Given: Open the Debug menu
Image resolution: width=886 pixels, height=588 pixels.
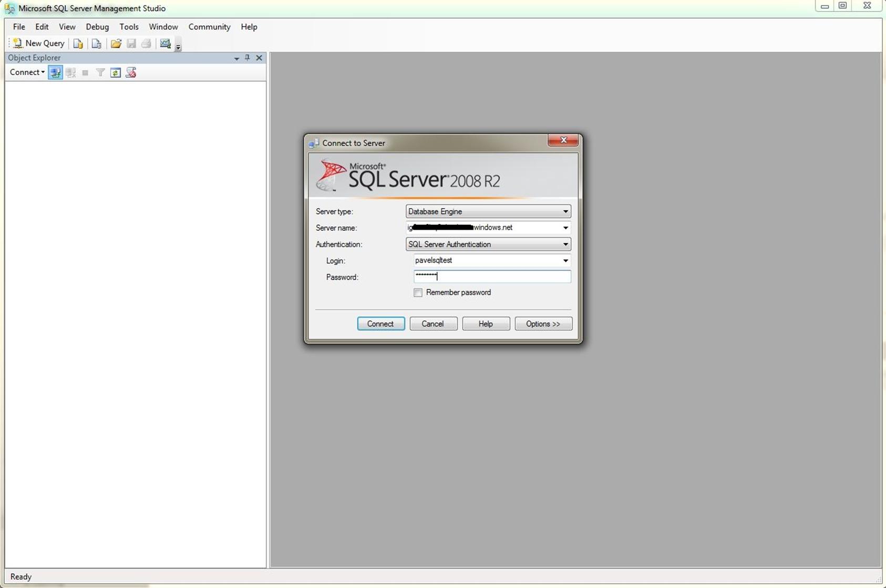Looking at the screenshot, I should click(97, 27).
